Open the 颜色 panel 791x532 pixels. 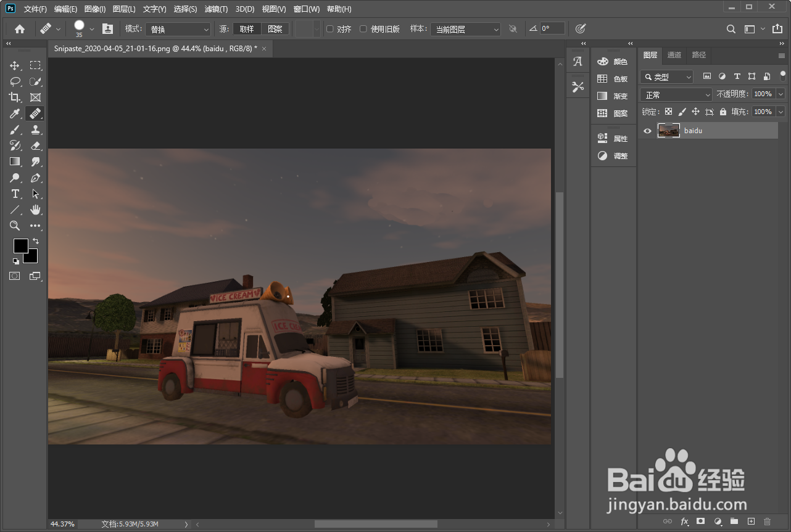tap(613, 62)
